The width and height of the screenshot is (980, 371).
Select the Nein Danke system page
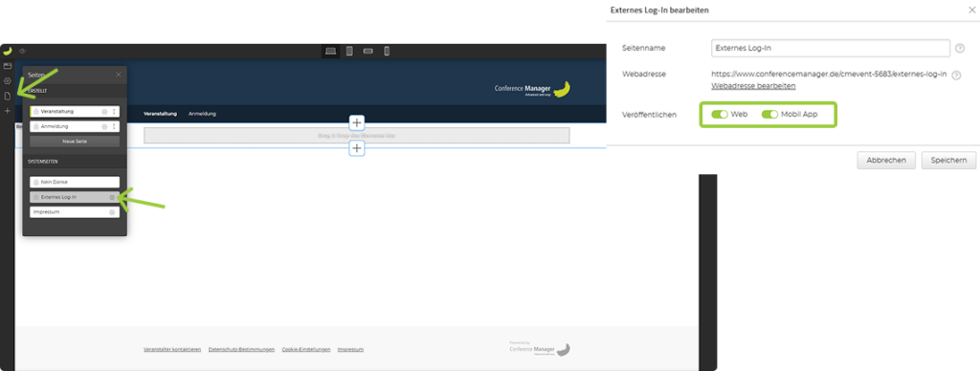click(x=75, y=182)
